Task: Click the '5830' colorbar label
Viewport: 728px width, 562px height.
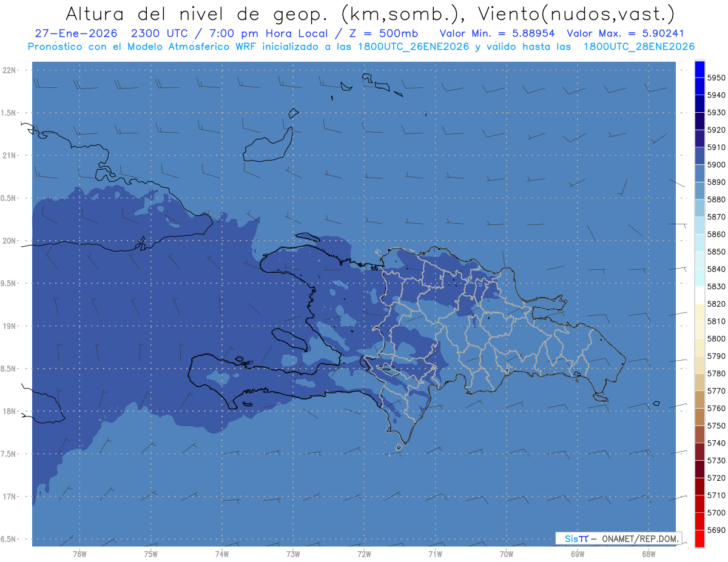Action: [x=716, y=286]
